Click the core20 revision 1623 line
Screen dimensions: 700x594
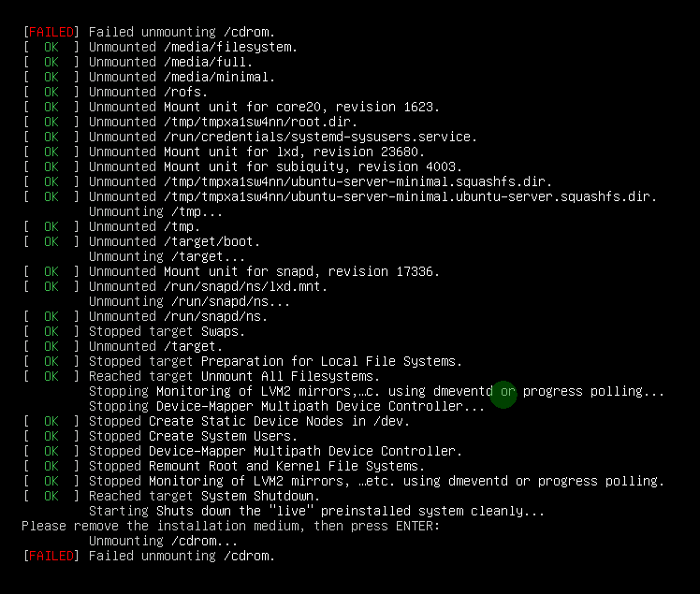[264, 108]
